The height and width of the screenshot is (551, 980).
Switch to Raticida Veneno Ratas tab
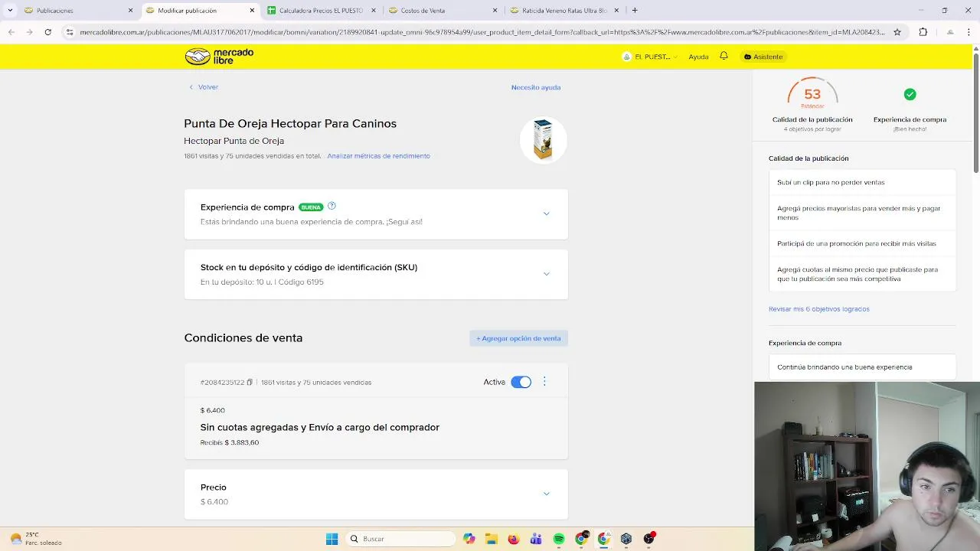point(563,11)
